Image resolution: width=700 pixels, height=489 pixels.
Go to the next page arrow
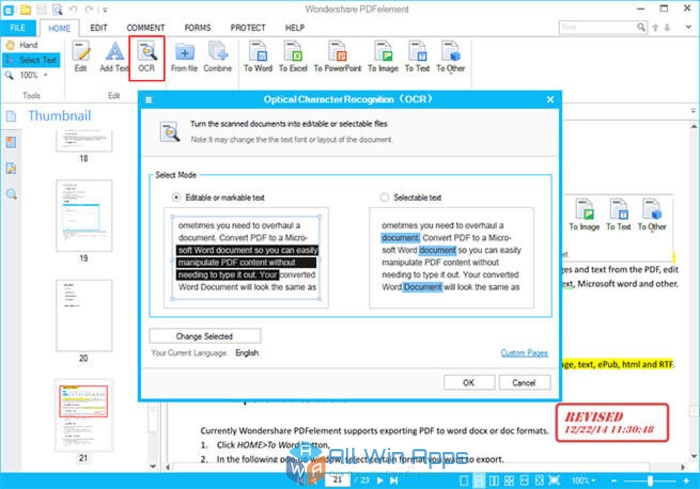coord(380,481)
